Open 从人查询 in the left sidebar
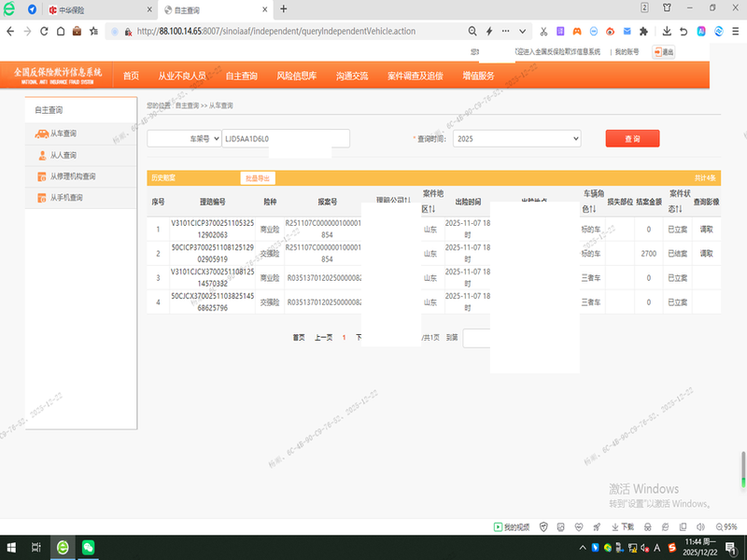This screenshot has width=747, height=560. (x=63, y=155)
